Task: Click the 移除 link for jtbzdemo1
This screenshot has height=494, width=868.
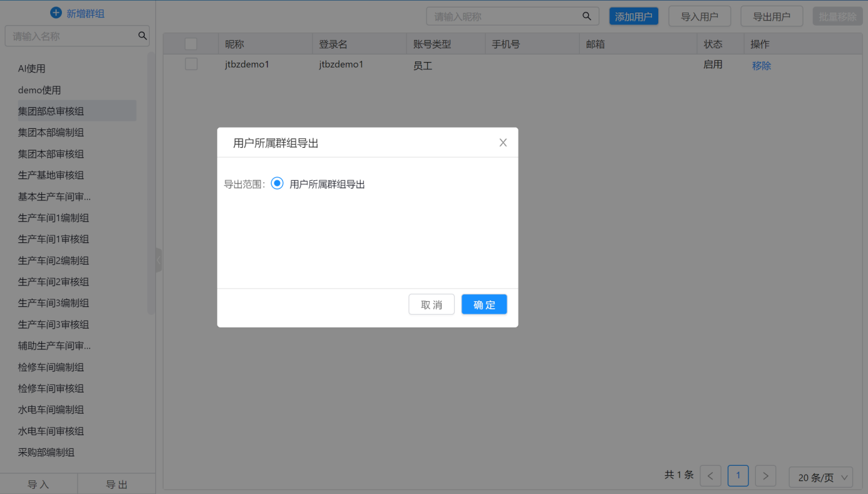Action: (x=761, y=66)
